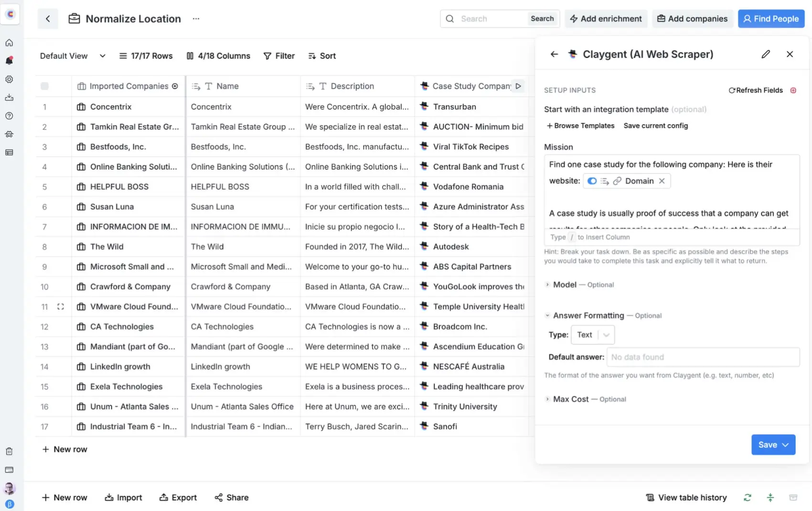The height and width of the screenshot is (511, 812).
Task: Click Save current config
Action: (656, 126)
